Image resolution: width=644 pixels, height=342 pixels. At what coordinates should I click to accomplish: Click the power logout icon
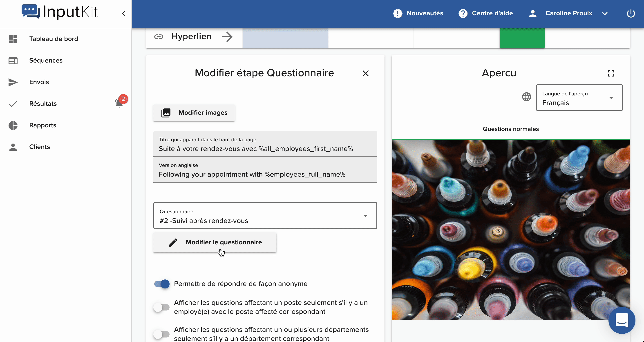(x=631, y=13)
